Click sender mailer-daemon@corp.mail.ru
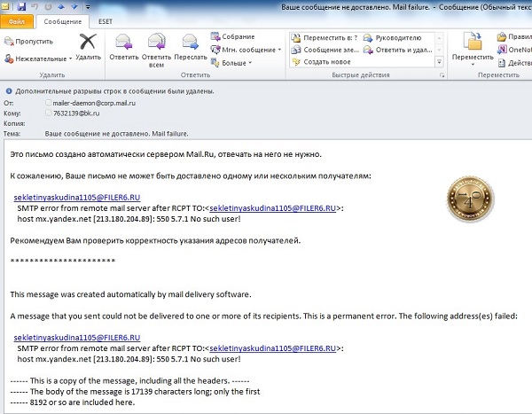Screen dimensions: 532x414 click(94, 103)
